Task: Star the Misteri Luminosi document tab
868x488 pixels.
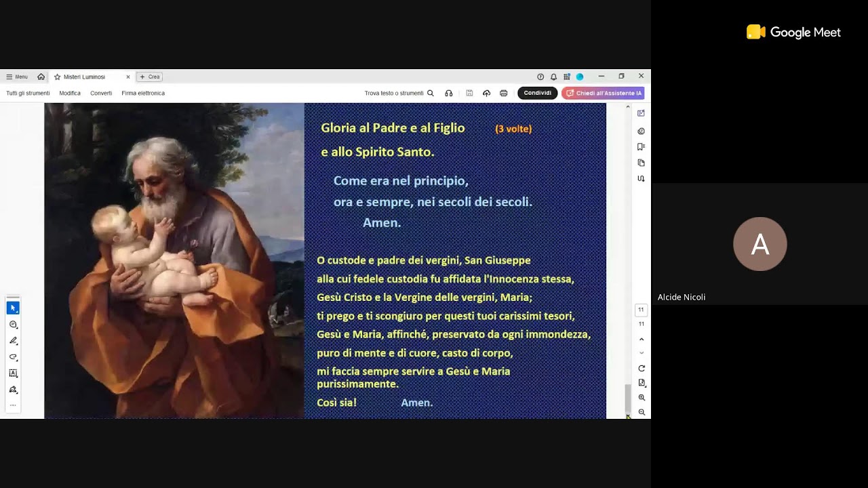Action: tap(58, 77)
